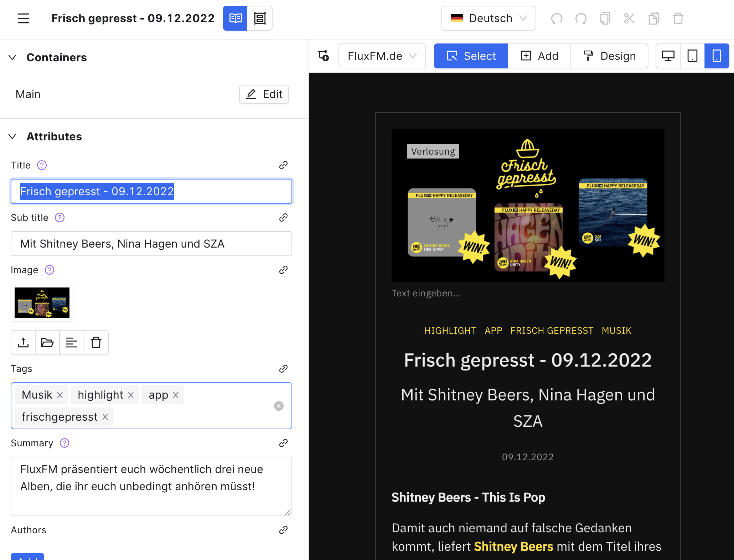Click help icon next to Title

click(42, 165)
